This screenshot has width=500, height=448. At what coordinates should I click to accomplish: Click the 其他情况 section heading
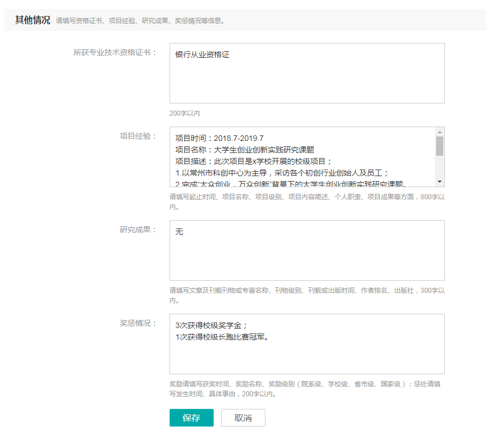(x=32, y=20)
